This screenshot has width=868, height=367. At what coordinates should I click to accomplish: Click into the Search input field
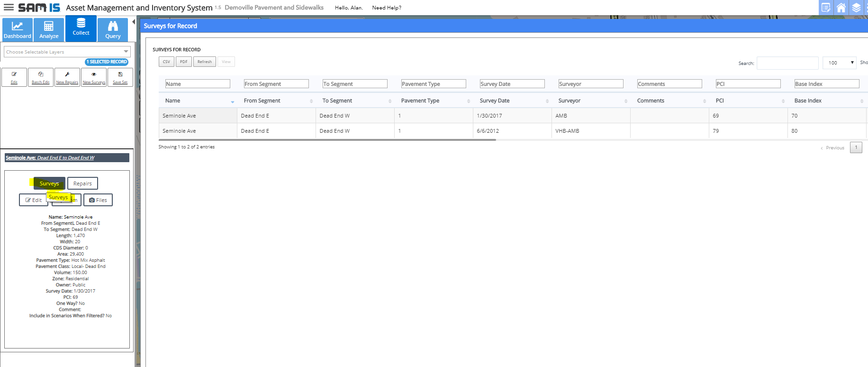[787, 63]
